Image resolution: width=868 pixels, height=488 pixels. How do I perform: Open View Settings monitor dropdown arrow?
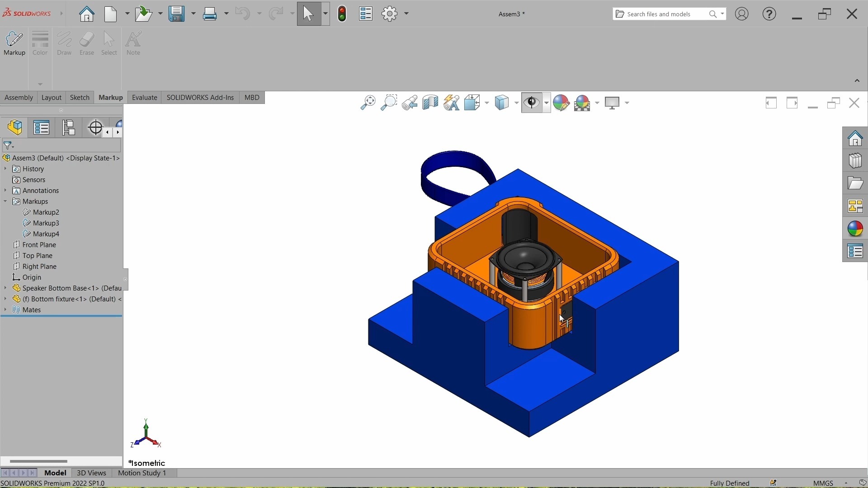627,103
